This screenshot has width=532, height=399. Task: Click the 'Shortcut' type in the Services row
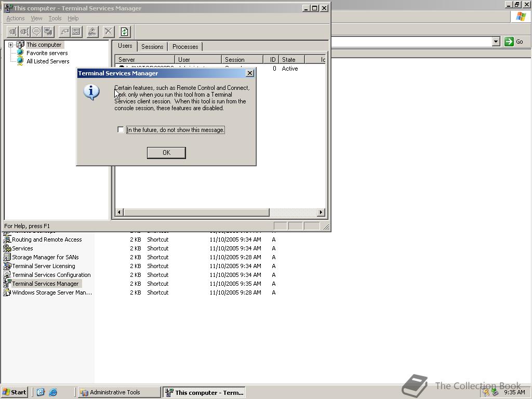click(158, 248)
